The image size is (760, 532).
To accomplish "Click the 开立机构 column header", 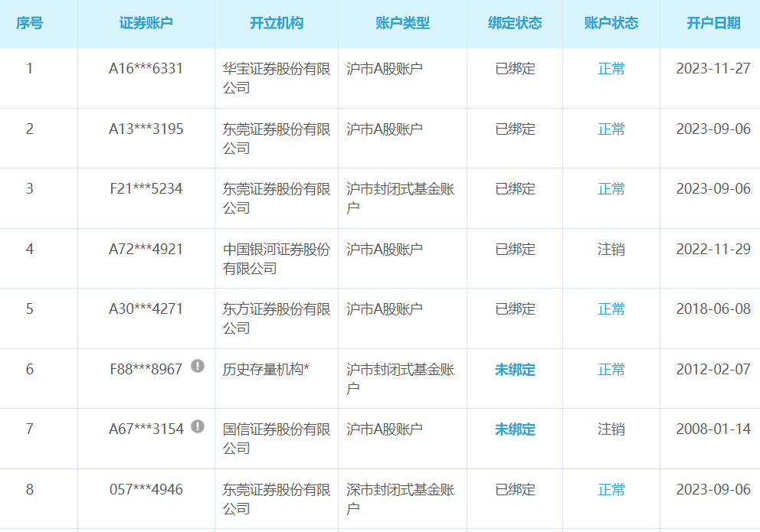I will pos(275,23).
